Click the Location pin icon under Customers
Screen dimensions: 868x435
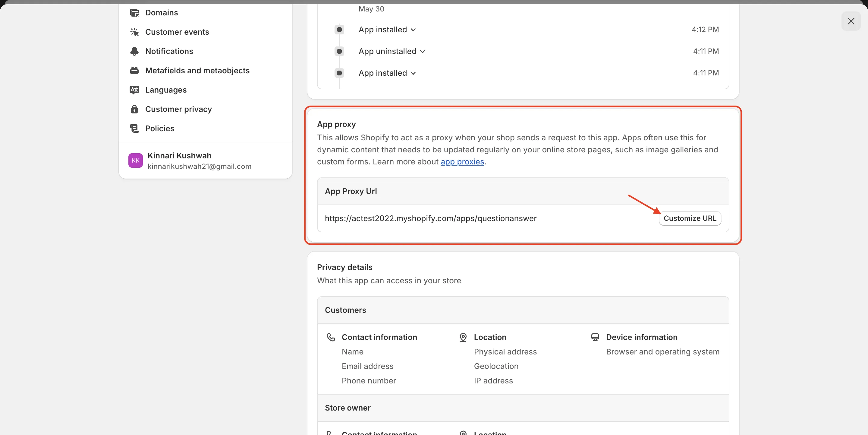click(463, 337)
